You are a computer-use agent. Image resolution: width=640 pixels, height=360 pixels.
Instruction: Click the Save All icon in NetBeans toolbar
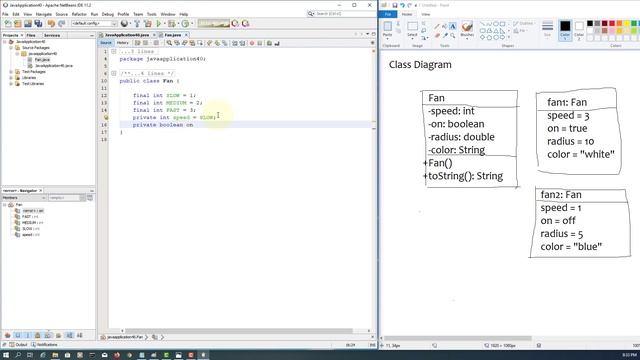point(38,24)
